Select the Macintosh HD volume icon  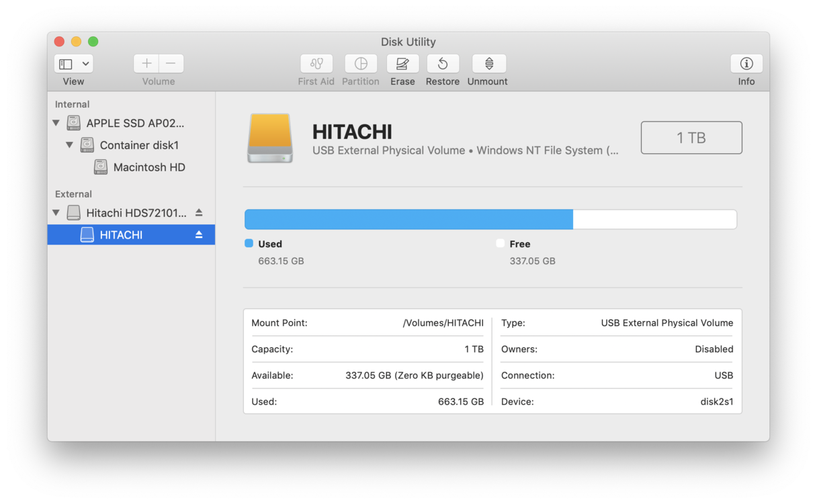(x=101, y=167)
